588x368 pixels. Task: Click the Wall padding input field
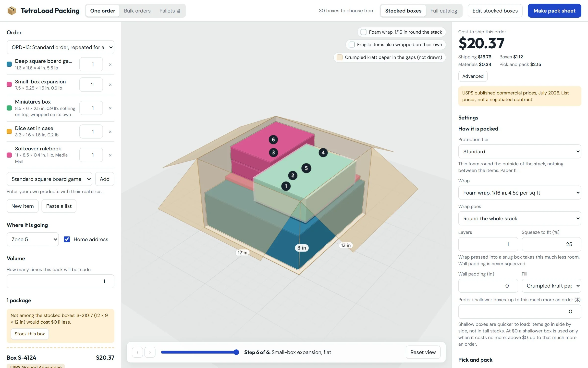(x=488, y=286)
